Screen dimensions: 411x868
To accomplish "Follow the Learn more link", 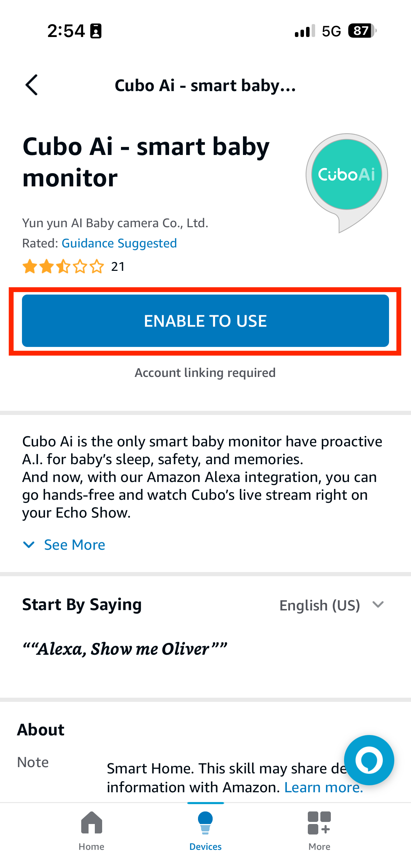I will [324, 787].
